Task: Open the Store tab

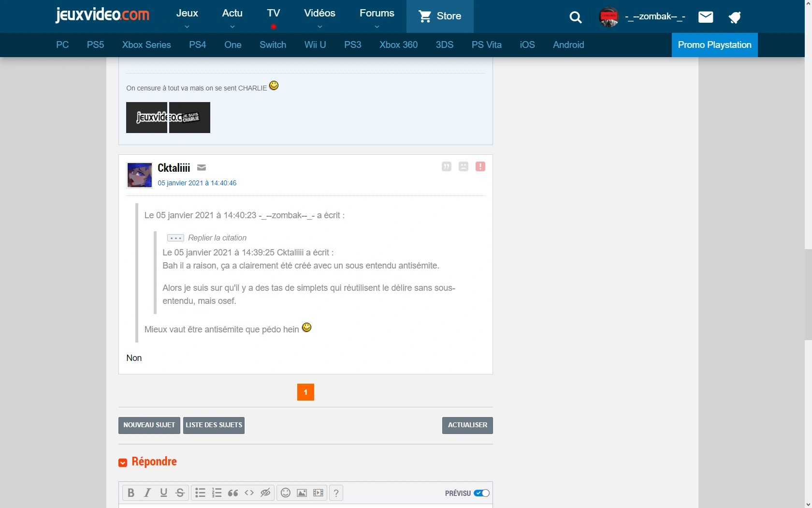Action: (x=440, y=16)
